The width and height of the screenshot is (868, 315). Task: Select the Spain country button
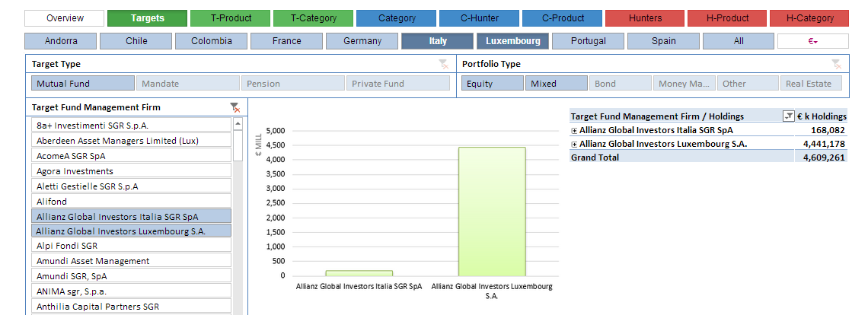pyautogui.click(x=663, y=41)
